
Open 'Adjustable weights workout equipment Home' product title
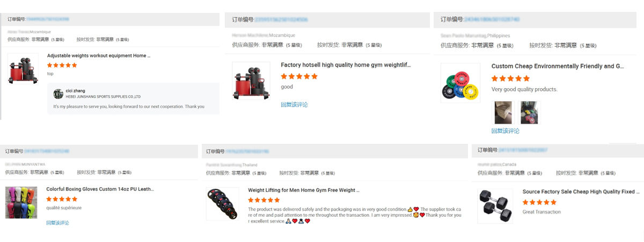tap(99, 55)
